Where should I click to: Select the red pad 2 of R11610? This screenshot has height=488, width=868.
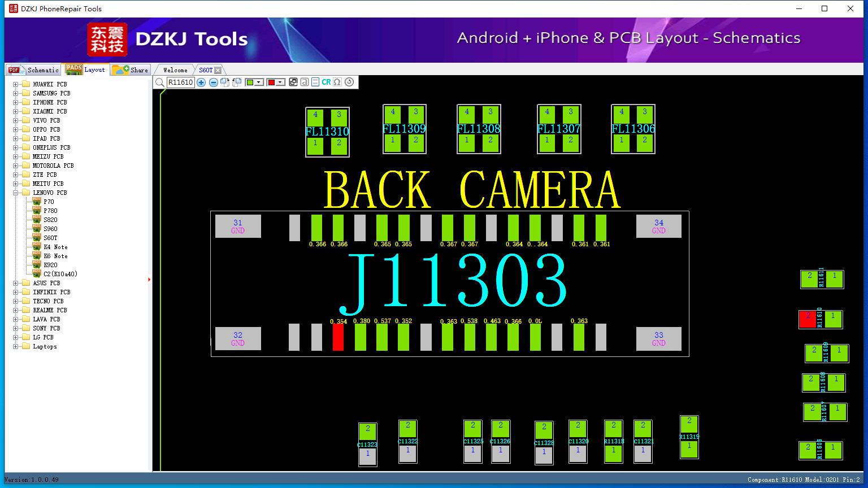coord(808,320)
